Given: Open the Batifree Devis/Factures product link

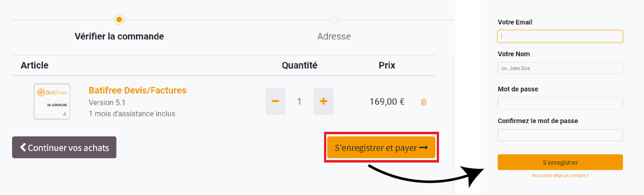Looking at the screenshot, I should pos(138,90).
